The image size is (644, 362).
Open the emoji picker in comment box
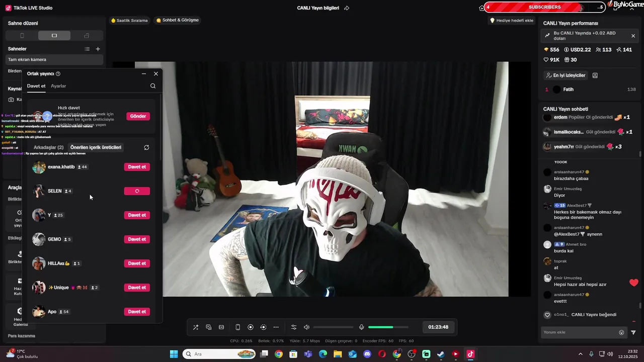(x=621, y=332)
